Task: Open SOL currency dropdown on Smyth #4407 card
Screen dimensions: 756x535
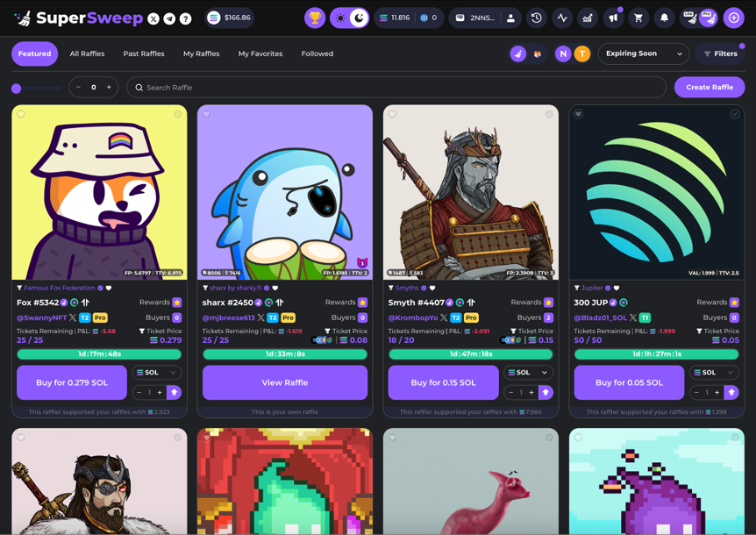Action: [x=529, y=373]
